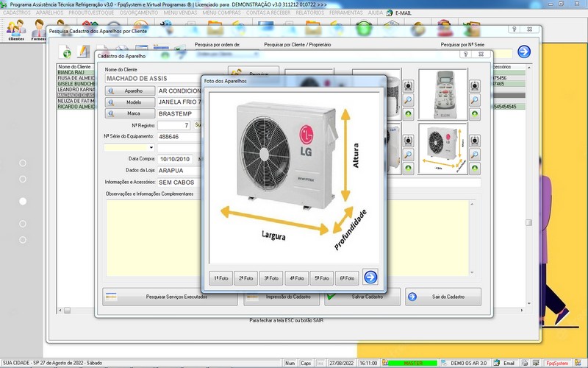Click the printer icon in status bar
Screen dimensions: 588x368
tap(525, 363)
